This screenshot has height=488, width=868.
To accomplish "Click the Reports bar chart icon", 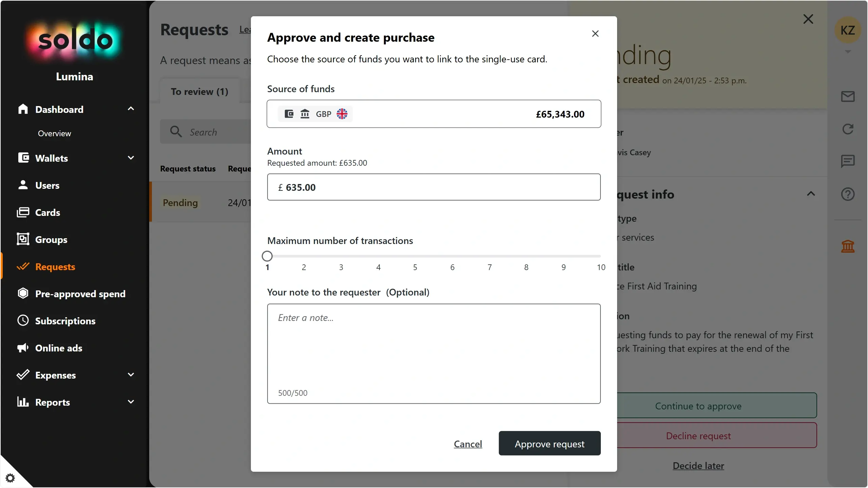I will pos(23,402).
